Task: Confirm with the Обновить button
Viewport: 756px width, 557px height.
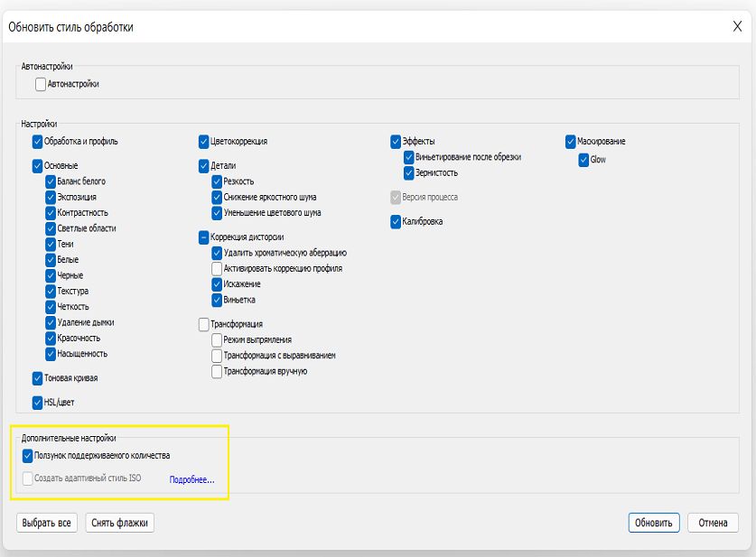Action: (x=654, y=523)
